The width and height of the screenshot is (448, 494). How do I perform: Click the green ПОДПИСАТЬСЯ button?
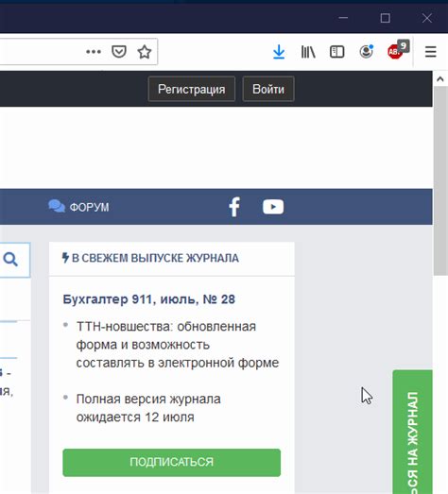click(x=171, y=463)
